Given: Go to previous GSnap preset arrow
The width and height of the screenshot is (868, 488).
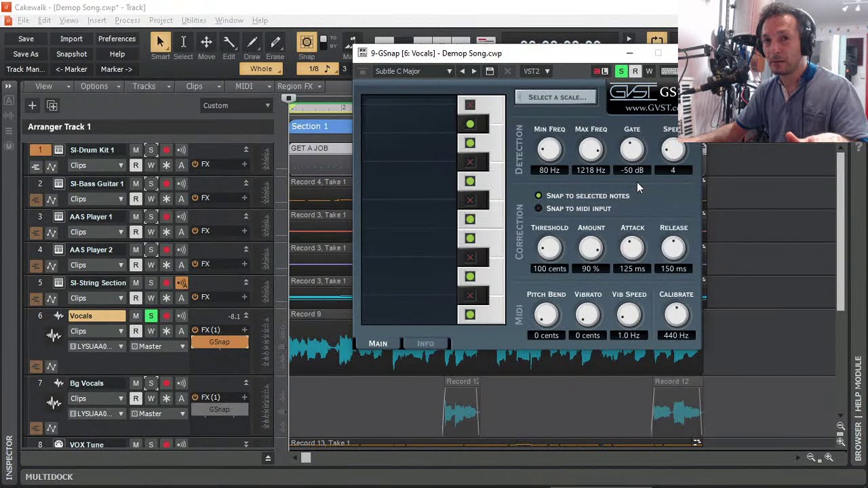Looking at the screenshot, I should 462,71.
